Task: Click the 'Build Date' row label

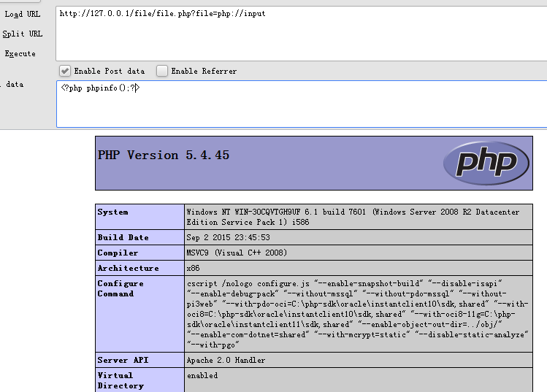Action: pos(123,237)
